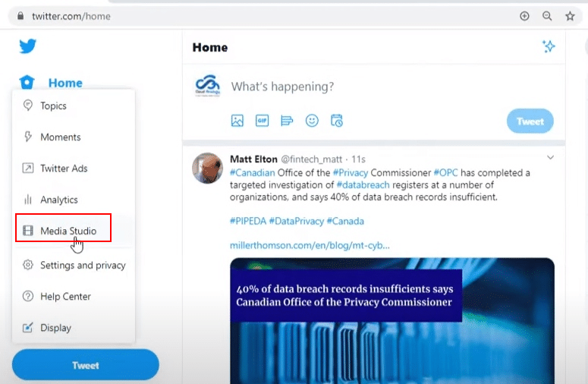Image resolution: width=588 pixels, height=384 pixels.
Task: Open the Help Center entry
Action: pyautogui.click(x=74, y=296)
